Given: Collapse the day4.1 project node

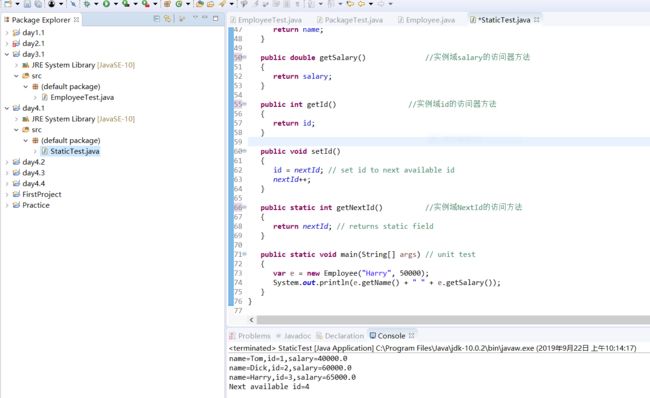Looking at the screenshot, I should tap(7, 108).
